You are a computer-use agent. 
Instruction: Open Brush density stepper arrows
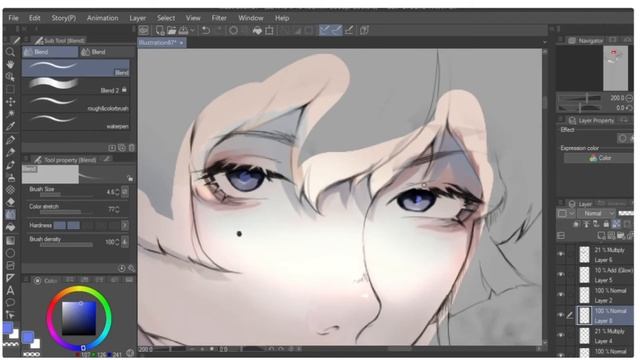pyautogui.click(x=118, y=242)
